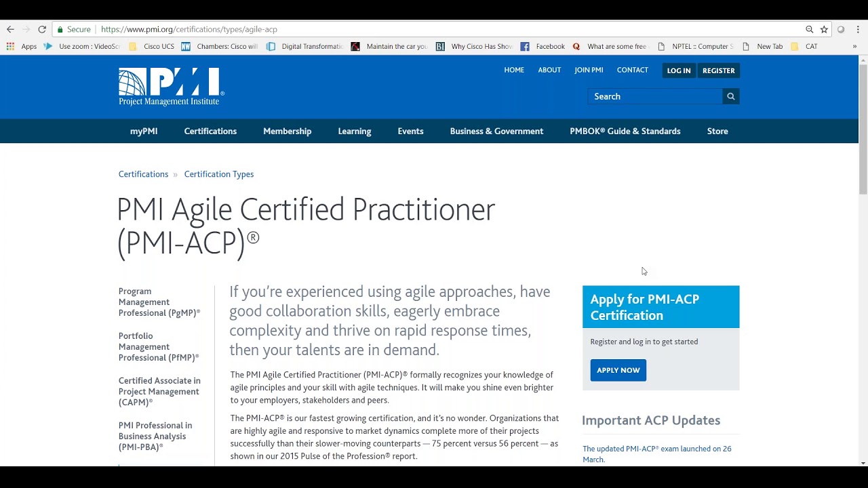Screen dimensions: 868x488
Task: Click the scrollbar down arrow
Action: (863, 463)
